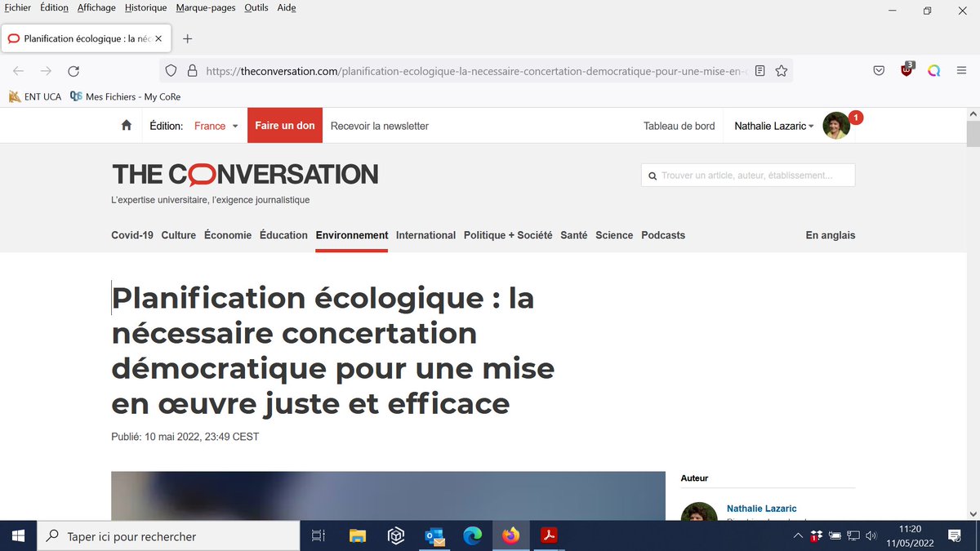Go to the International section

tap(425, 235)
